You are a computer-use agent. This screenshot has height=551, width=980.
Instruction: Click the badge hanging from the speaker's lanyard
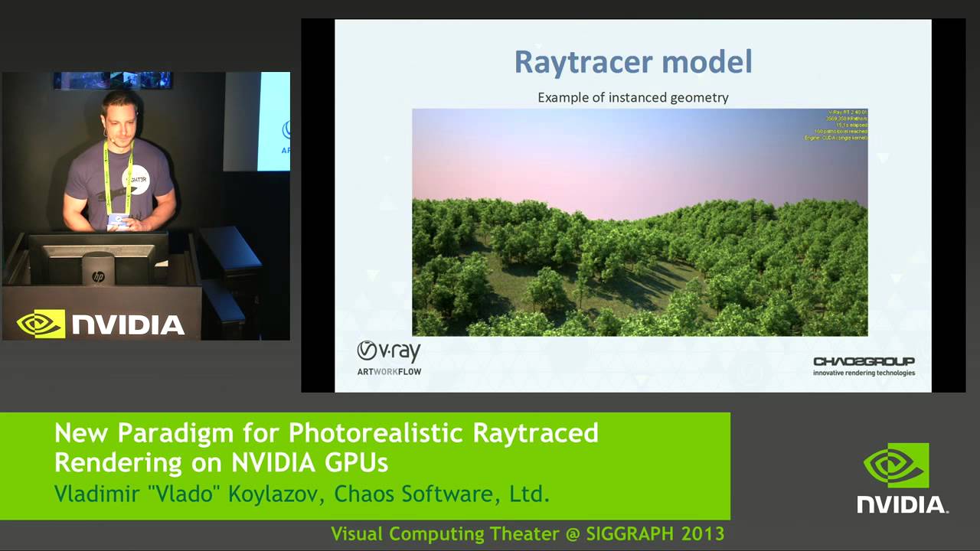pos(117,221)
